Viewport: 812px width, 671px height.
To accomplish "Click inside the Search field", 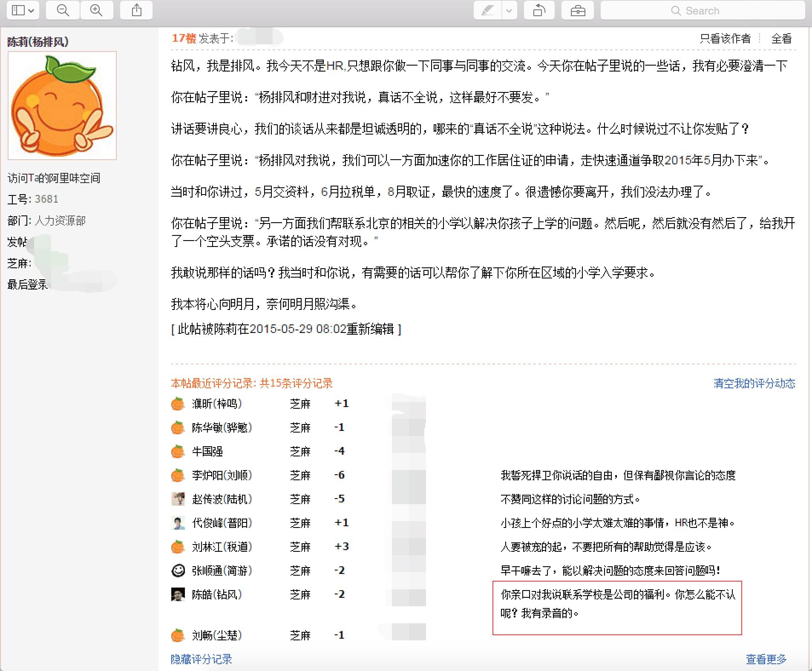I will [703, 10].
